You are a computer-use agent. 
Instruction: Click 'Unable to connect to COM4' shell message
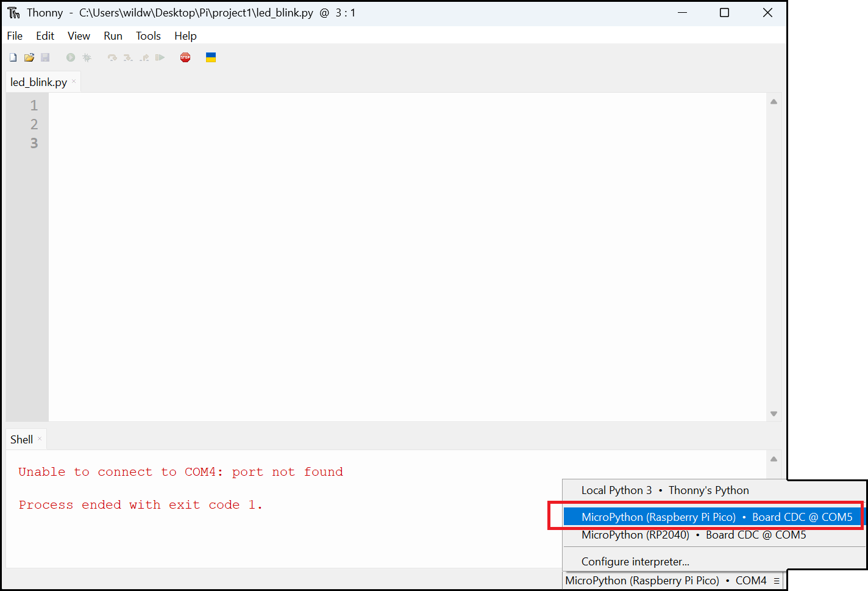(181, 471)
